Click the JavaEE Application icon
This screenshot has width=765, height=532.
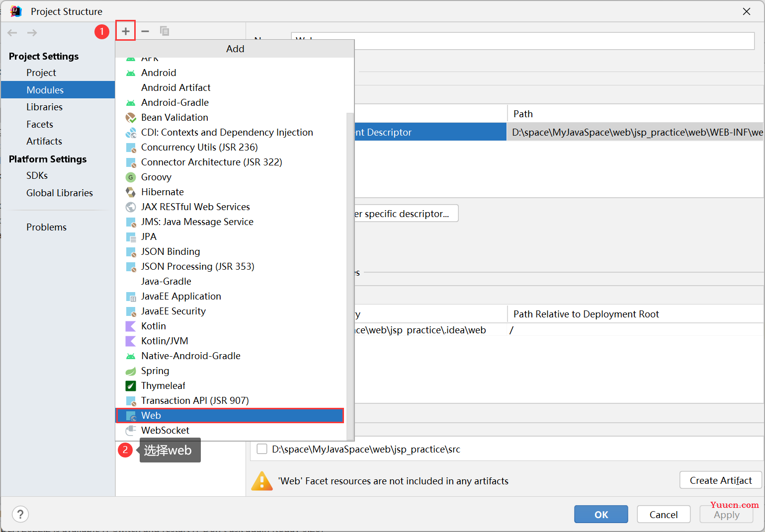pos(131,297)
